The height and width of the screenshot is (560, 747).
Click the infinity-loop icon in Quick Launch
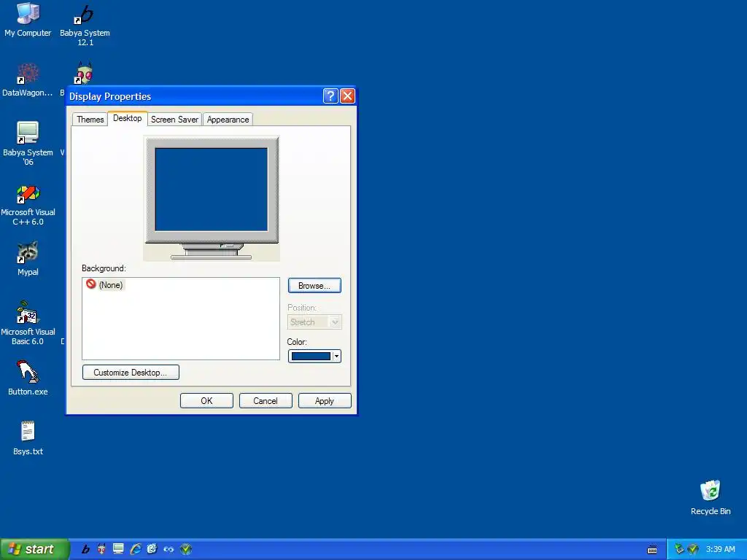(169, 549)
